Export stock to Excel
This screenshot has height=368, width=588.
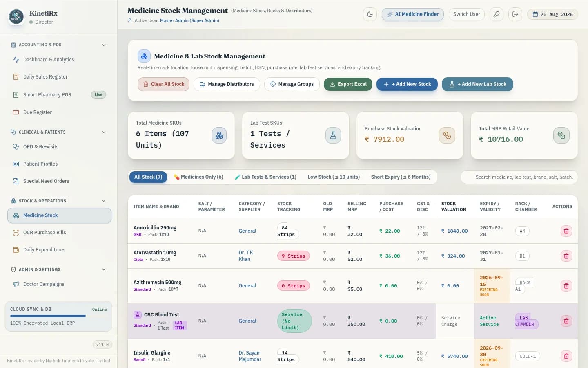pos(348,84)
